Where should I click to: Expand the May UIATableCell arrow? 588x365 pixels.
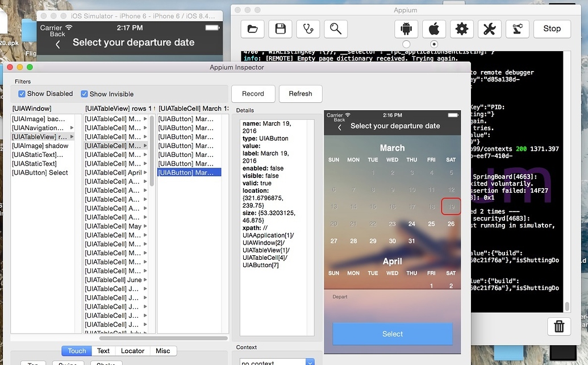145,226
